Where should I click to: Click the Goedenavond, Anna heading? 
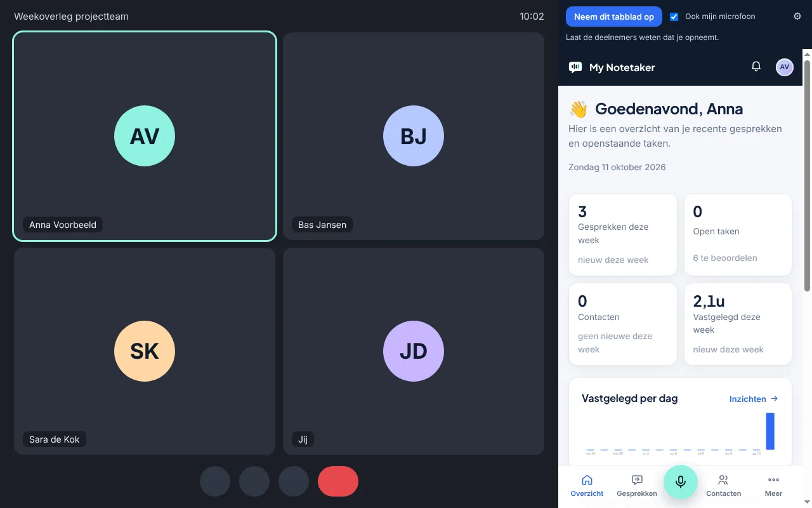click(x=669, y=109)
